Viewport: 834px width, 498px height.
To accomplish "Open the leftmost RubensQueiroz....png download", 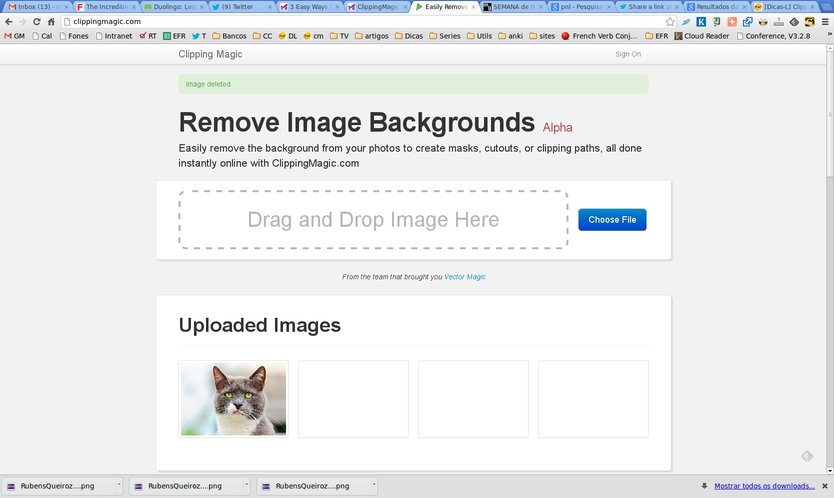I will click(57, 486).
